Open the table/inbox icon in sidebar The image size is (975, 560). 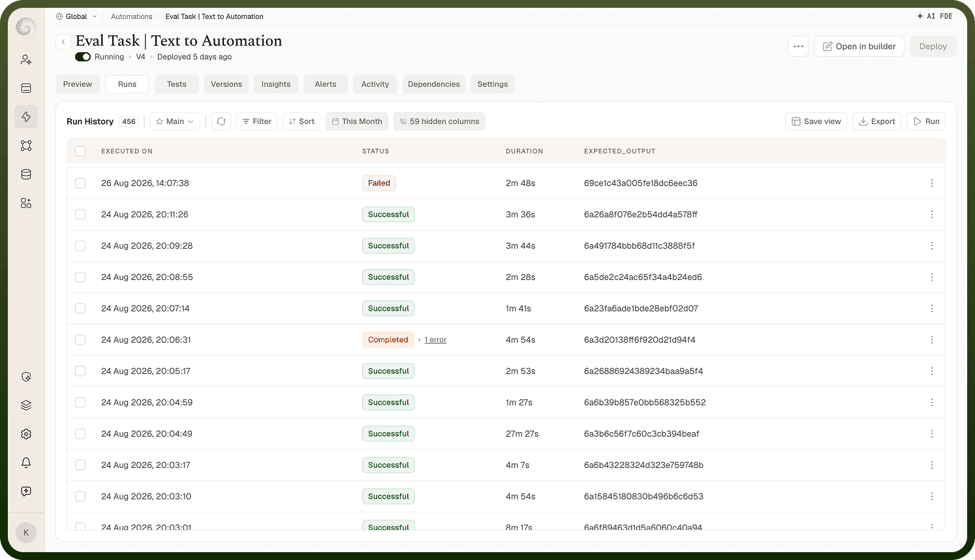click(26, 88)
